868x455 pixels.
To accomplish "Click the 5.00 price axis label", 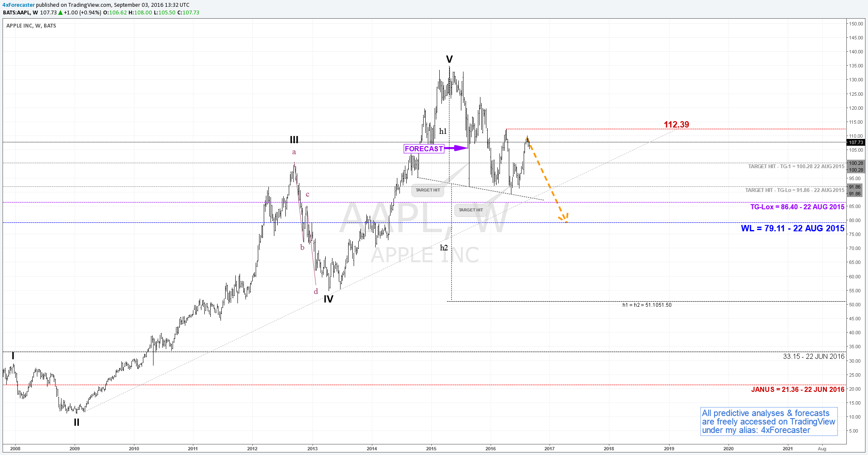I will coord(854,431).
